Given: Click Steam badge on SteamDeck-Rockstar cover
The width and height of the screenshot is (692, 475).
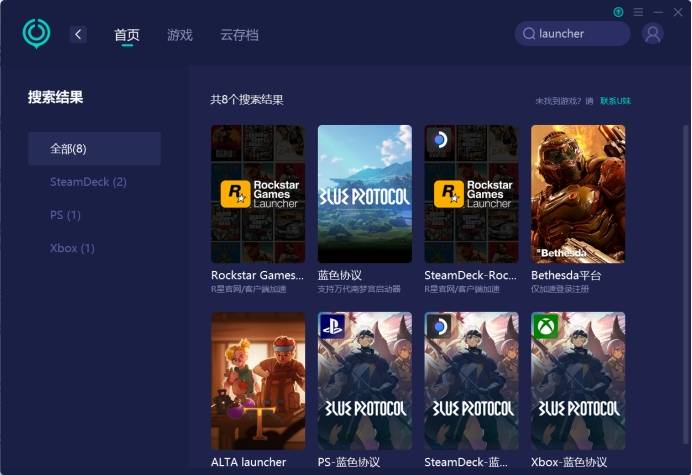Looking at the screenshot, I should point(438,139).
